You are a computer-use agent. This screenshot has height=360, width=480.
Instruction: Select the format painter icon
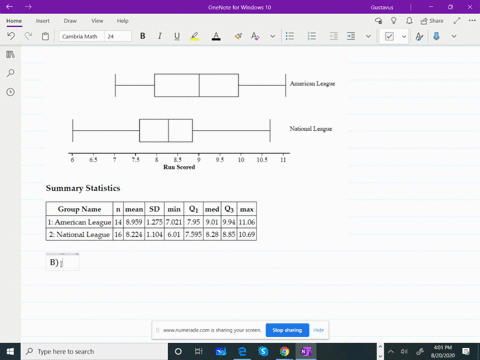pyautogui.click(x=238, y=36)
